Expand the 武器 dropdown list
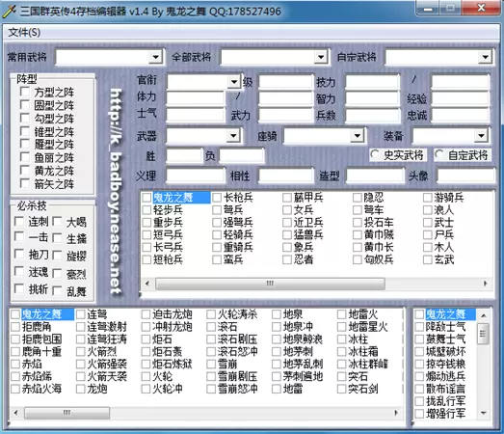 coord(233,135)
